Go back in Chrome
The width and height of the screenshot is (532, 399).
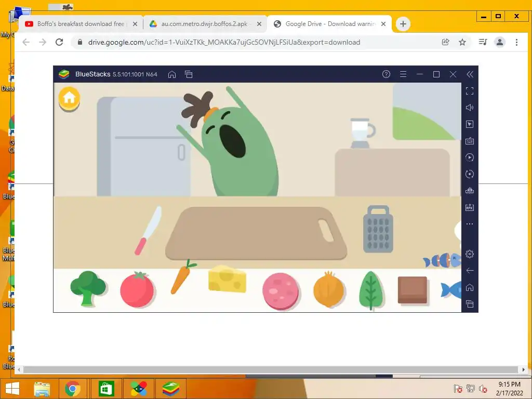tap(26, 42)
